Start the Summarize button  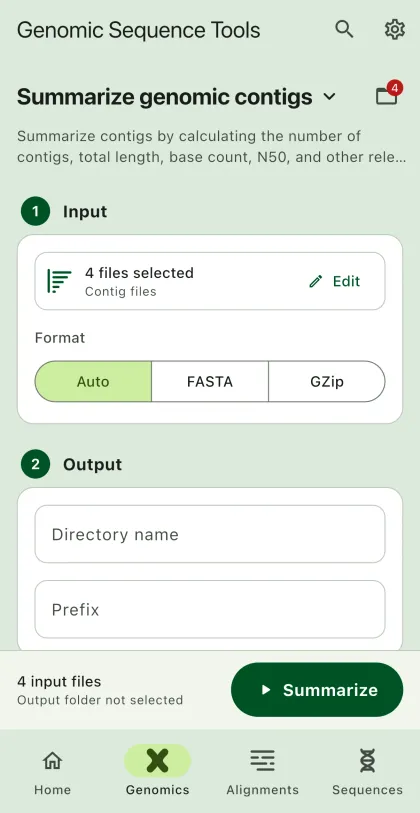click(x=317, y=690)
